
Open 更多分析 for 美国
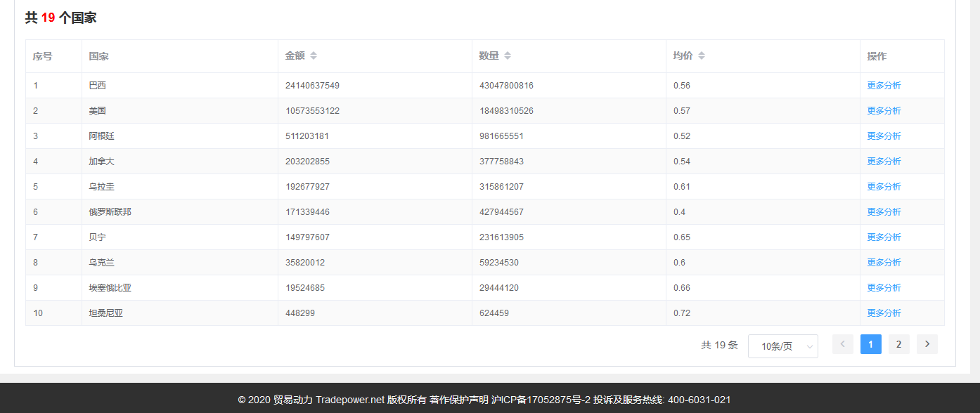pyautogui.click(x=884, y=111)
